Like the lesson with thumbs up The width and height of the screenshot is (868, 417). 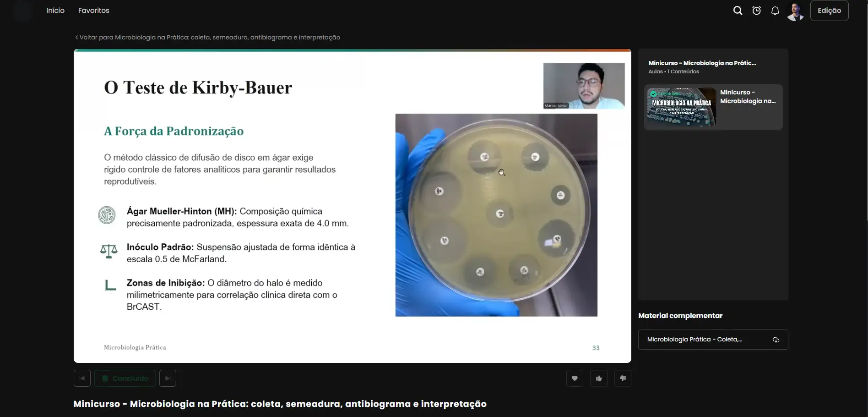(599, 378)
